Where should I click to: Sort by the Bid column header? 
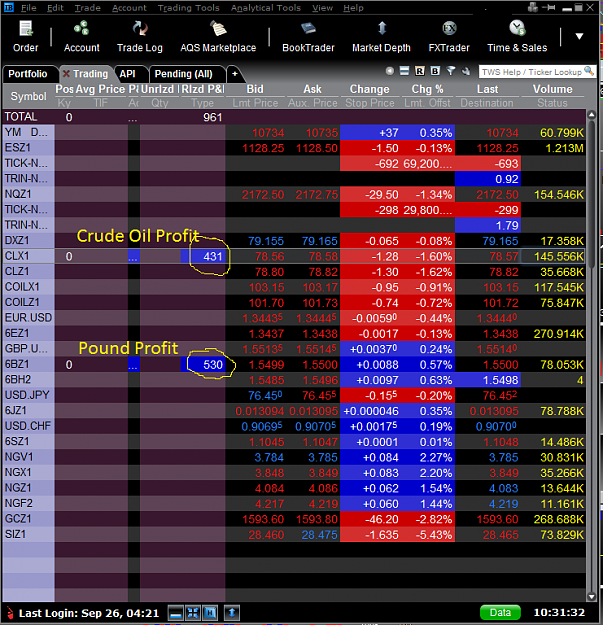click(x=255, y=89)
